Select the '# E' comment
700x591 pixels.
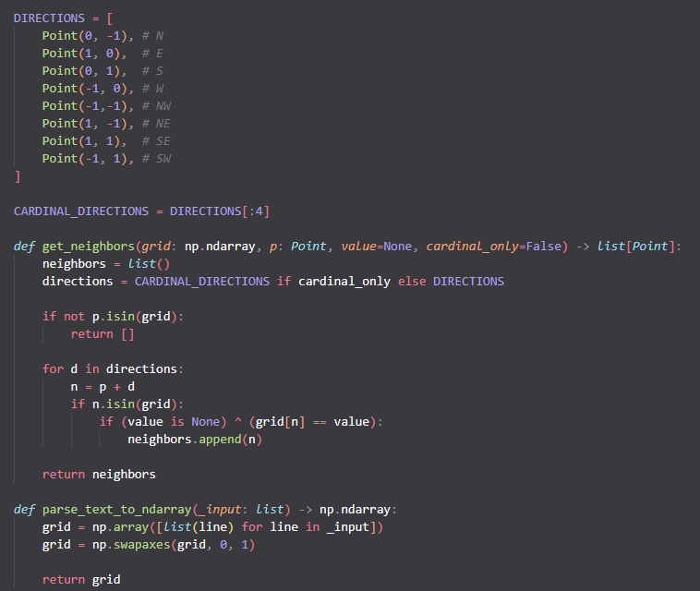coord(152,54)
